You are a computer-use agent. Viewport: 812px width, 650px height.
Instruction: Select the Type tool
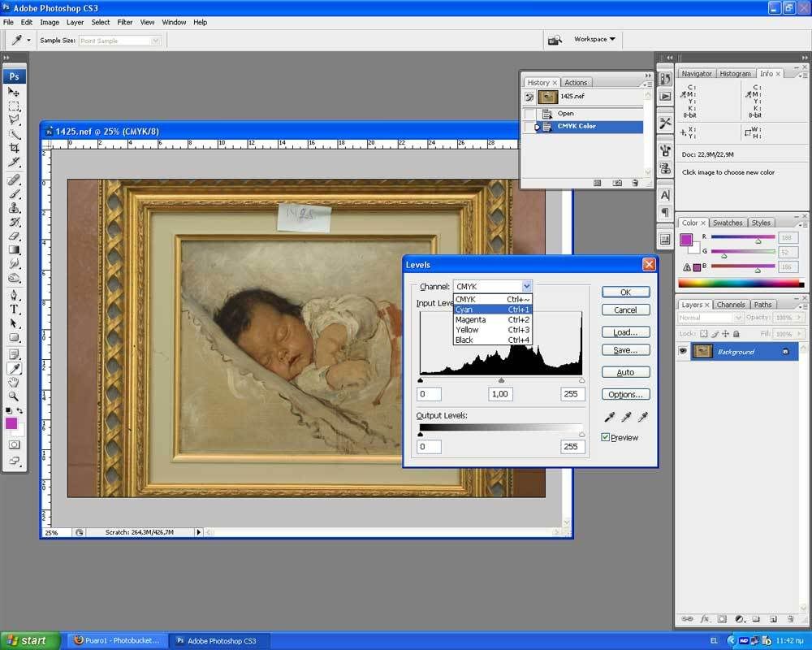(x=14, y=310)
